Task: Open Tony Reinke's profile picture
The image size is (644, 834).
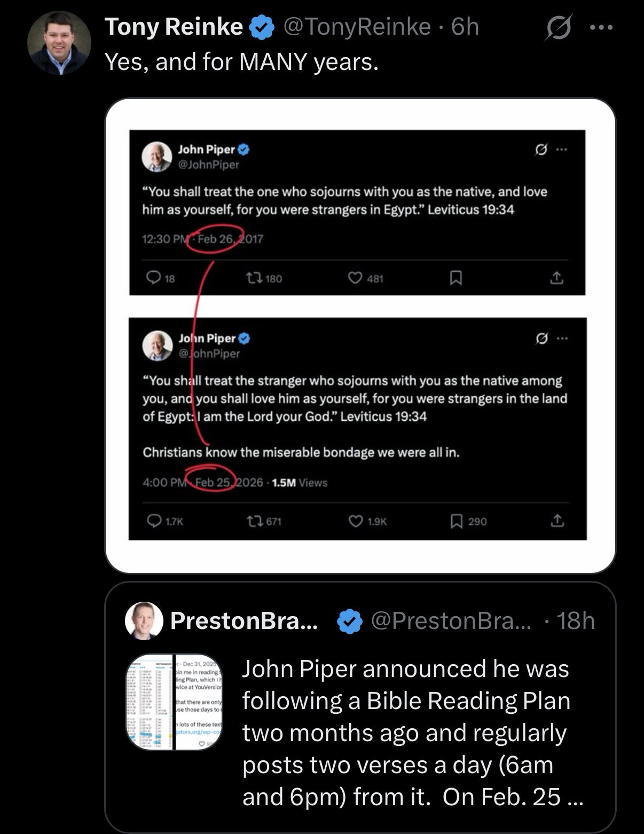Action: coord(59,43)
